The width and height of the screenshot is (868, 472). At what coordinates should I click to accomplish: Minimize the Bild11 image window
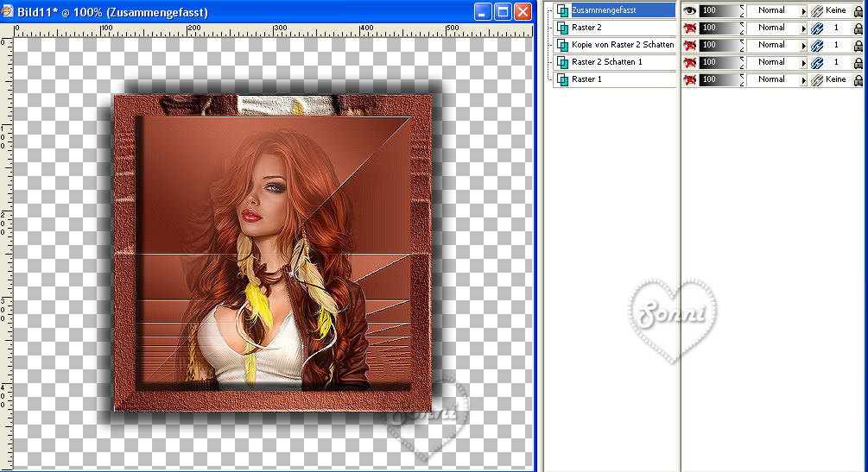pyautogui.click(x=483, y=11)
